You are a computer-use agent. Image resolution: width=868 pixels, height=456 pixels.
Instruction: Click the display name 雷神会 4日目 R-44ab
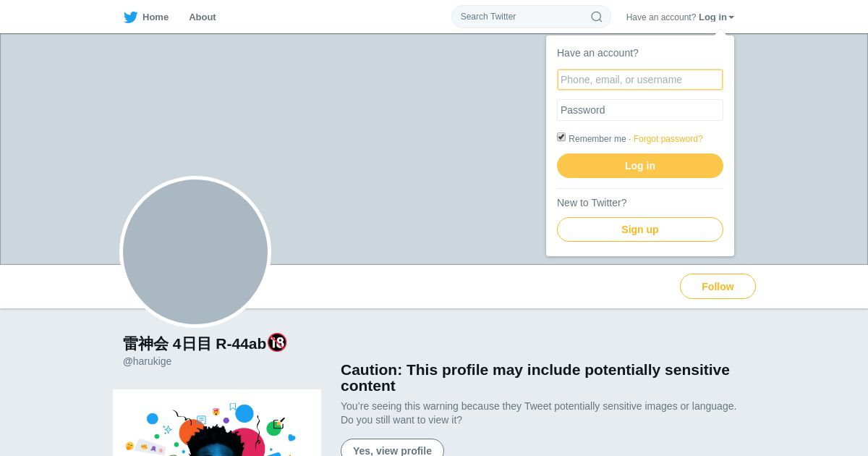[x=194, y=344]
